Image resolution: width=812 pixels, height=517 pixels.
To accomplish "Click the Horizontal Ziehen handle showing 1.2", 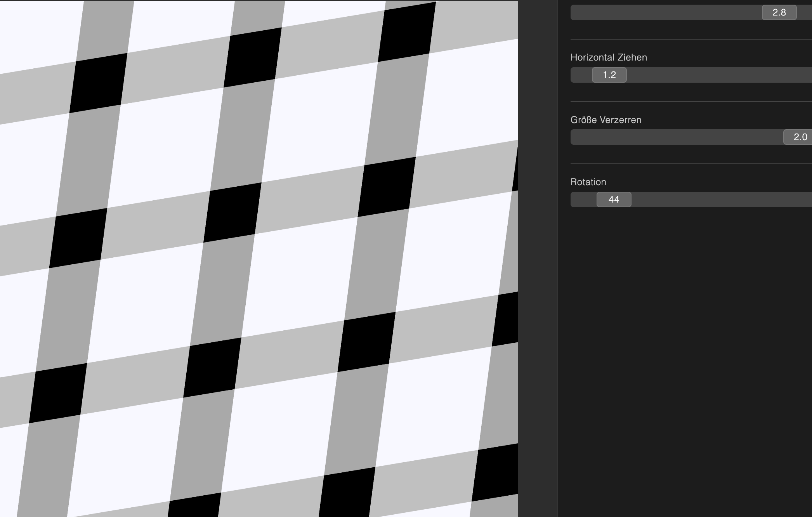I will click(609, 75).
